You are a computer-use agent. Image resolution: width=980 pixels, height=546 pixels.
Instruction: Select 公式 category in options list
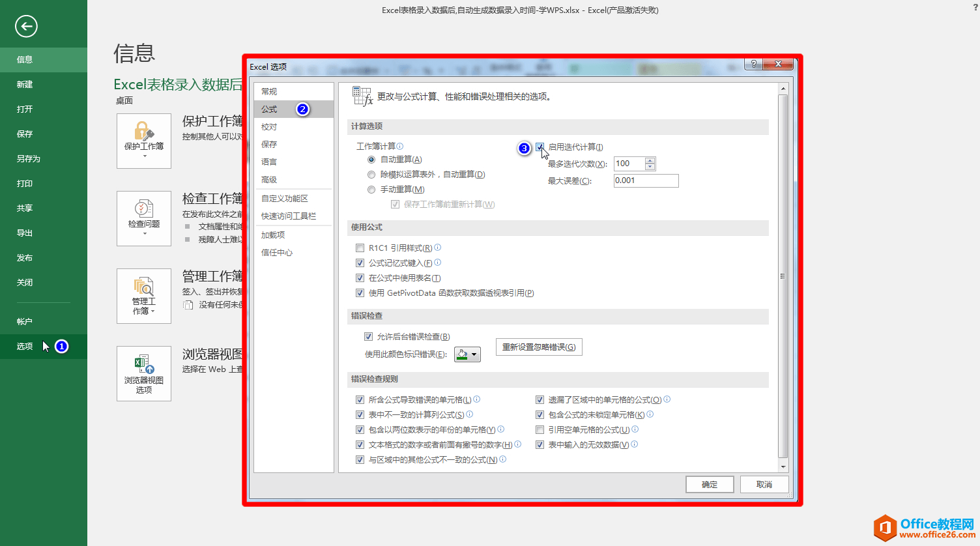294,109
